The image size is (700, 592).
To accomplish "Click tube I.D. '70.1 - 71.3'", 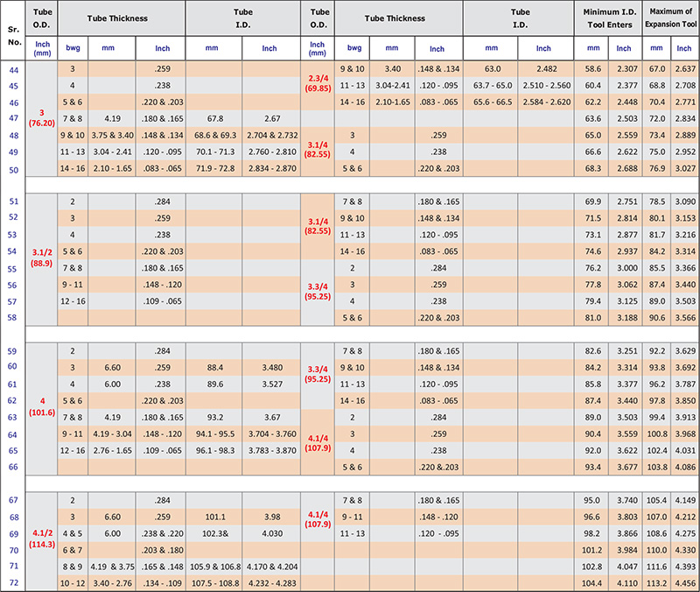I will click(215, 152).
